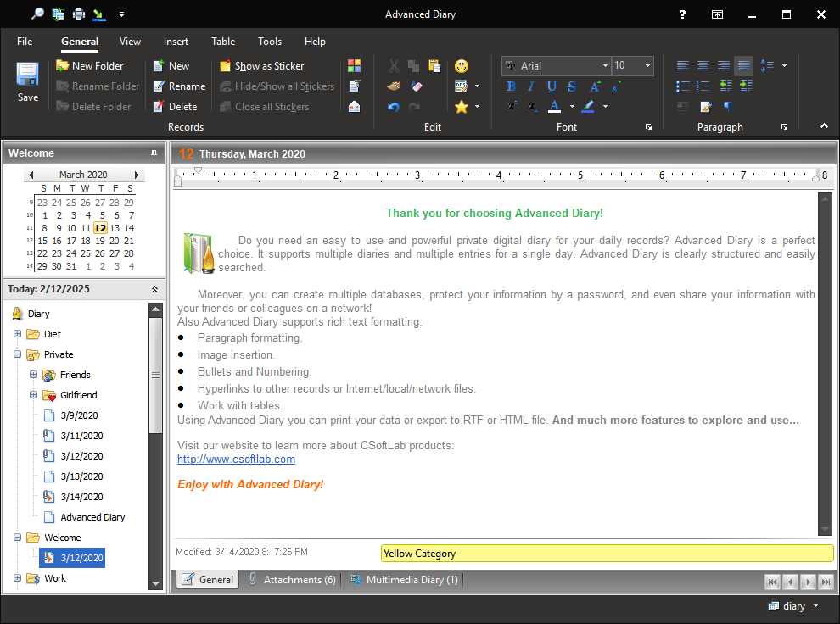Show paragraph marks pilcrow icon
Image resolution: width=840 pixels, height=624 pixels.
tap(727, 107)
